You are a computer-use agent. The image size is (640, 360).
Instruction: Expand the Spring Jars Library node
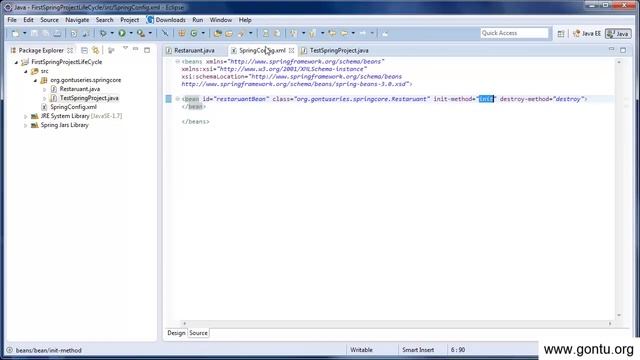pos(26,125)
